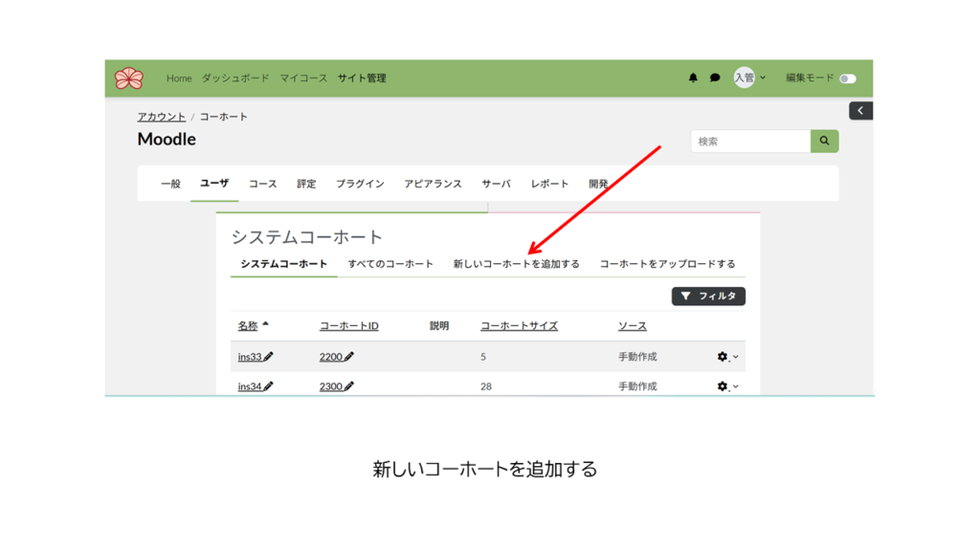Click pencil icon next to cohort ID 2200
Image resolution: width=980 pixels, height=551 pixels.
[x=349, y=357]
